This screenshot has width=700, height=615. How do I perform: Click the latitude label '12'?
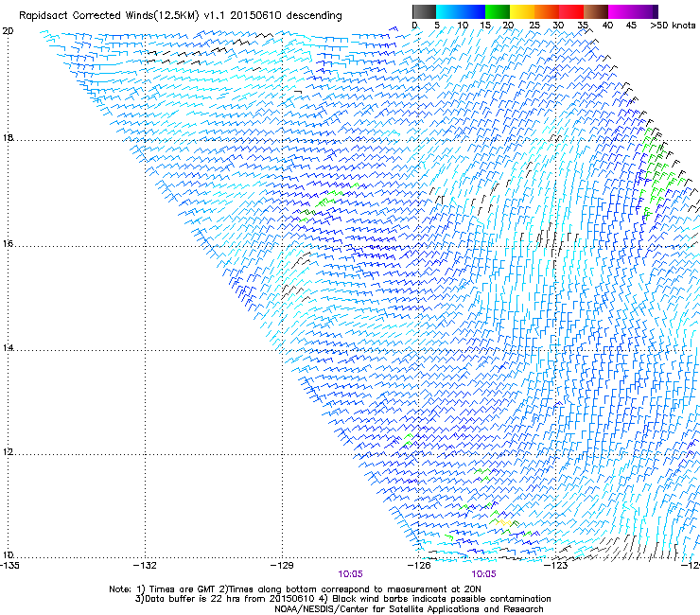[8, 451]
